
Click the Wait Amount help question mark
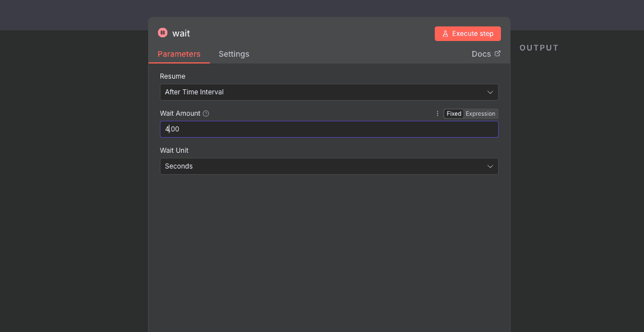point(206,113)
